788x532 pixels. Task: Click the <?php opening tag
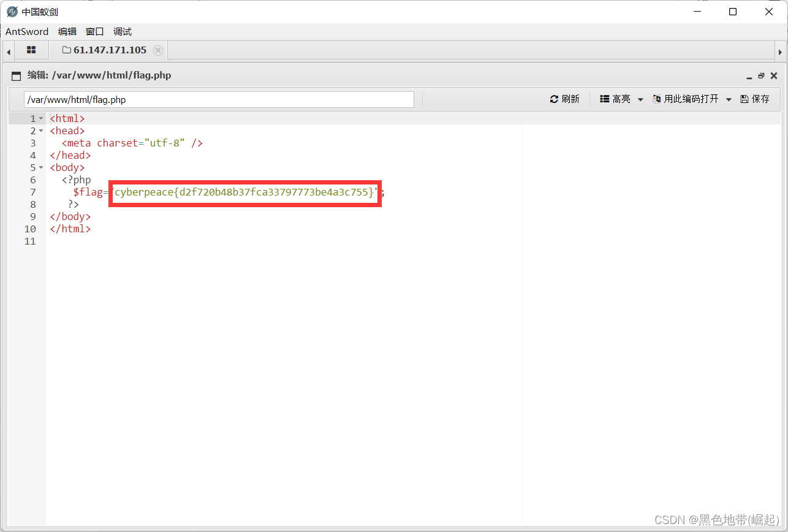tap(76, 180)
